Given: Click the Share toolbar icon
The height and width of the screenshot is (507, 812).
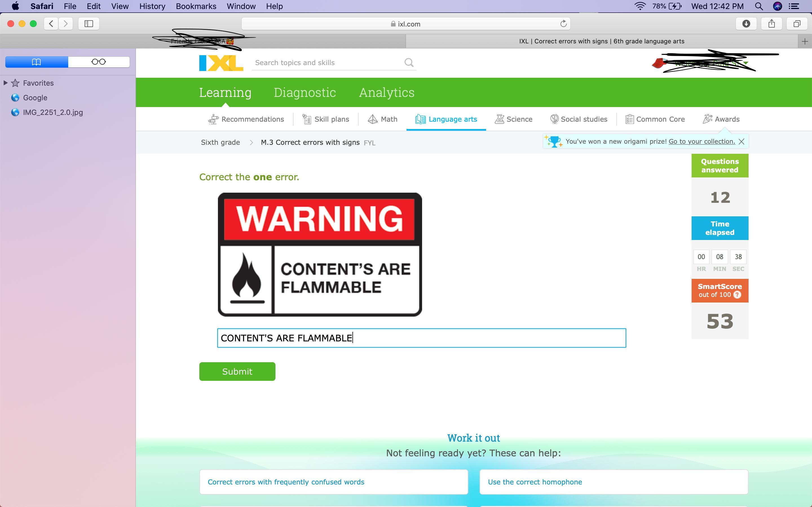Looking at the screenshot, I should point(771,24).
